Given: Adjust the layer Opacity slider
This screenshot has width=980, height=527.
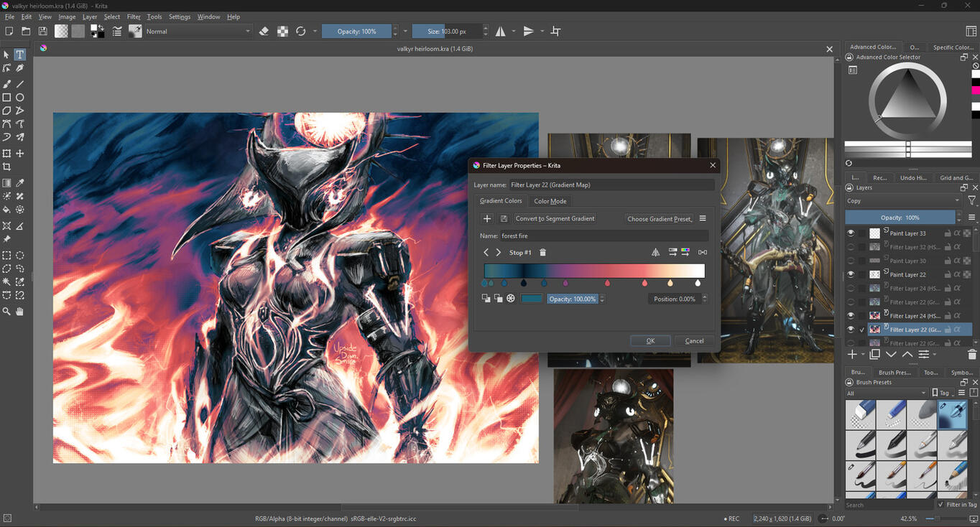Looking at the screenshot, I should 900,218.
